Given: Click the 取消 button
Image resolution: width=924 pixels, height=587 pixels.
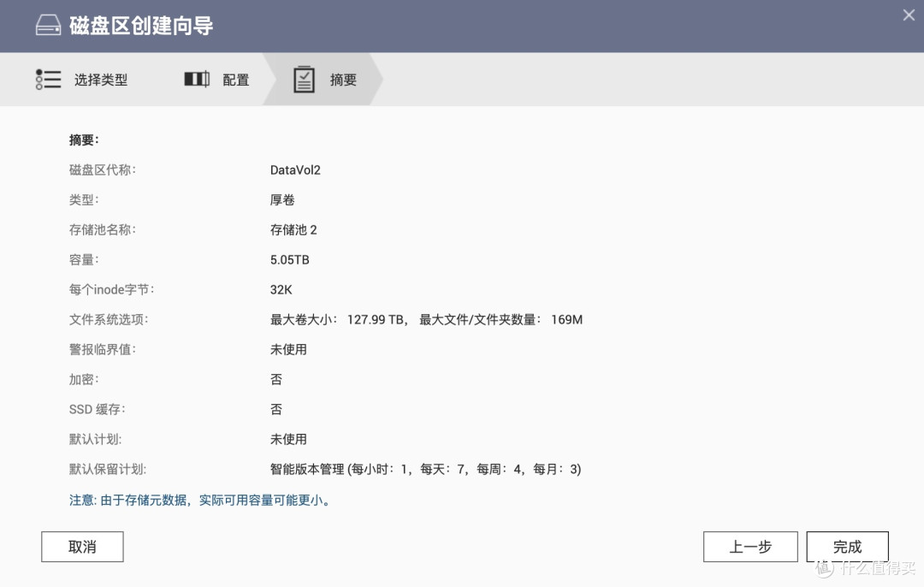Looking at the screenshot, I should [82, 546].
